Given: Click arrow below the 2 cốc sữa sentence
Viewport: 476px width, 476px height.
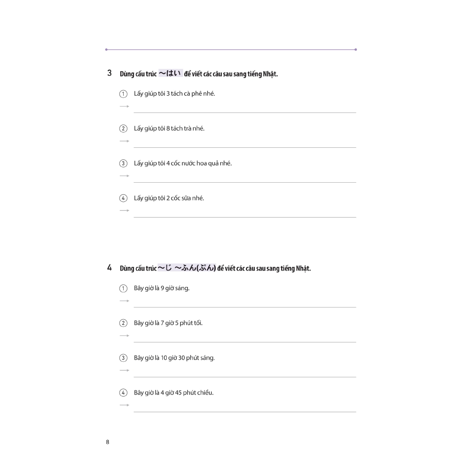Looking at the screenshot, I should point(124,211).
